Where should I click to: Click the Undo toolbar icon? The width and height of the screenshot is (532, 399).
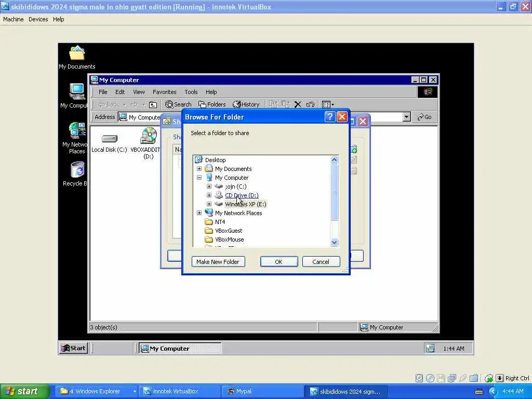point(310,104)
